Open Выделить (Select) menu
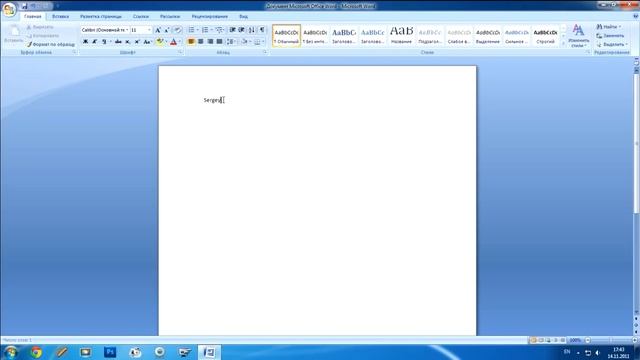This screenshot has width=640, height=360. [x=612, y=44]
